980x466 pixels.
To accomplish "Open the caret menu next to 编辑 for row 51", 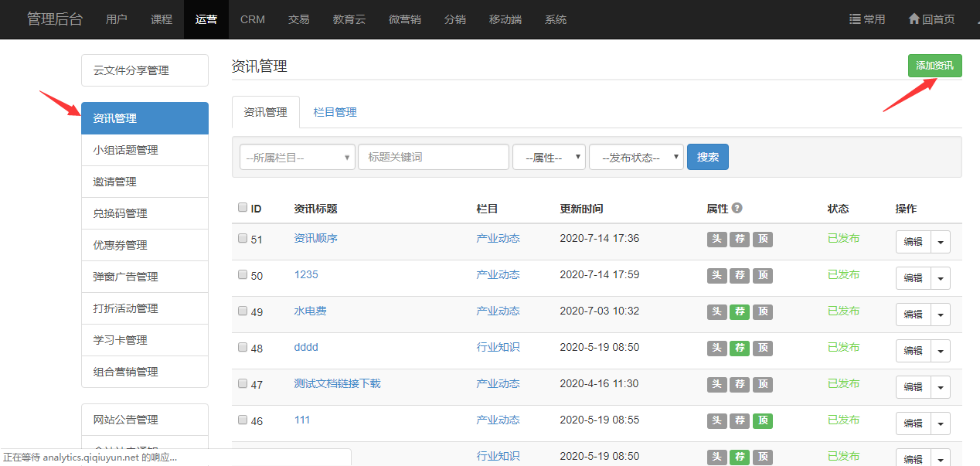I will pyautogui.click(x=941, y=241).
